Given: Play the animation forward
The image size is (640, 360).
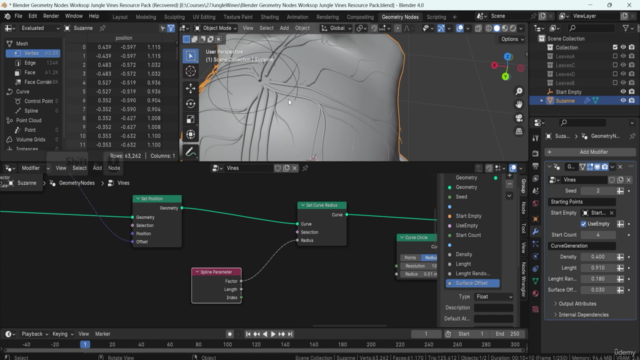Looking at the screenshot, I should tap(273, 334).
